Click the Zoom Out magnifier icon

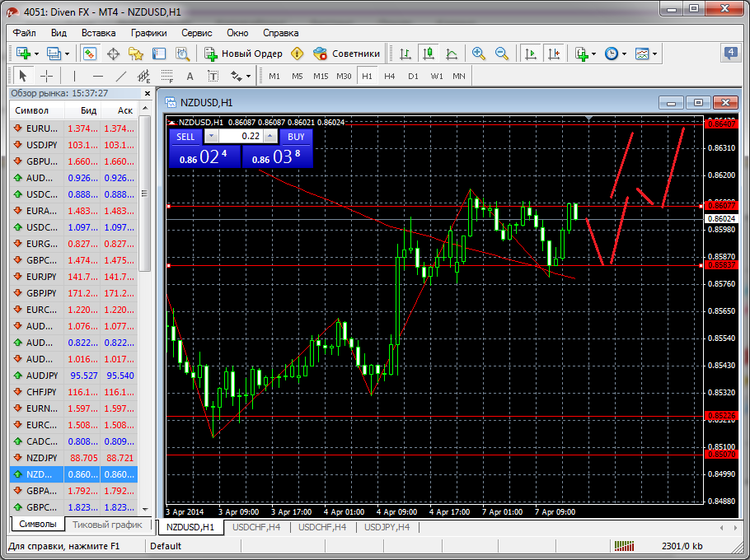pos(501,54)
